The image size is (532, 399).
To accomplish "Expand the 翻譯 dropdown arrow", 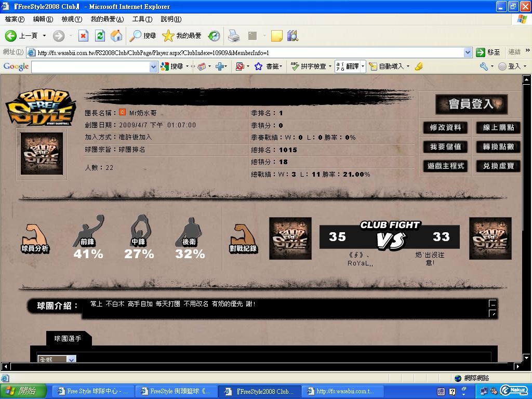I will (x=363, y=66).
